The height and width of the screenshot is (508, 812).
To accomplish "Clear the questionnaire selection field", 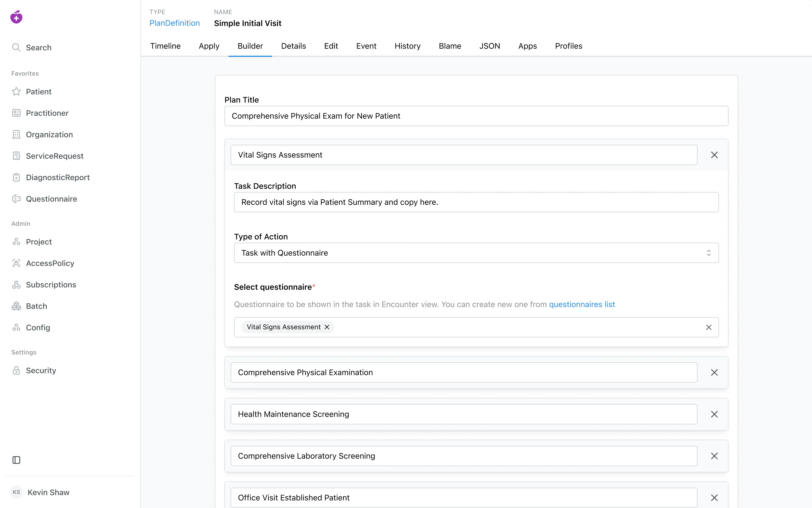I will [x=709, y=327].
